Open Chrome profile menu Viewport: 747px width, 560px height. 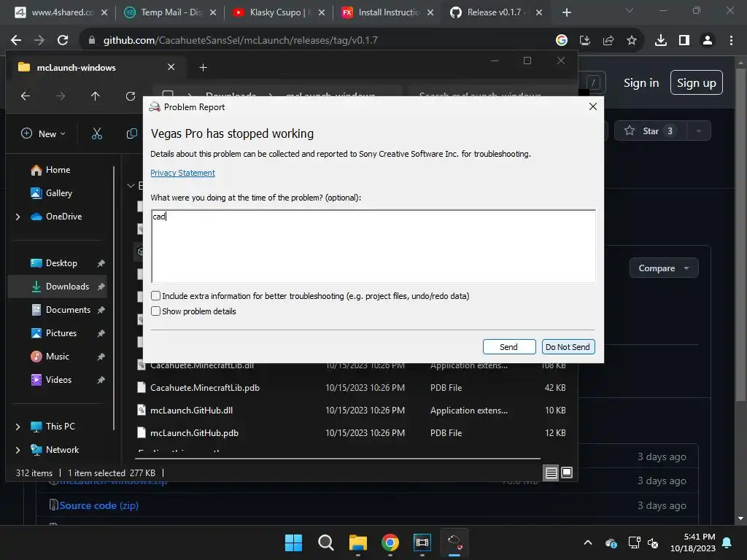(x=708, y=41)
